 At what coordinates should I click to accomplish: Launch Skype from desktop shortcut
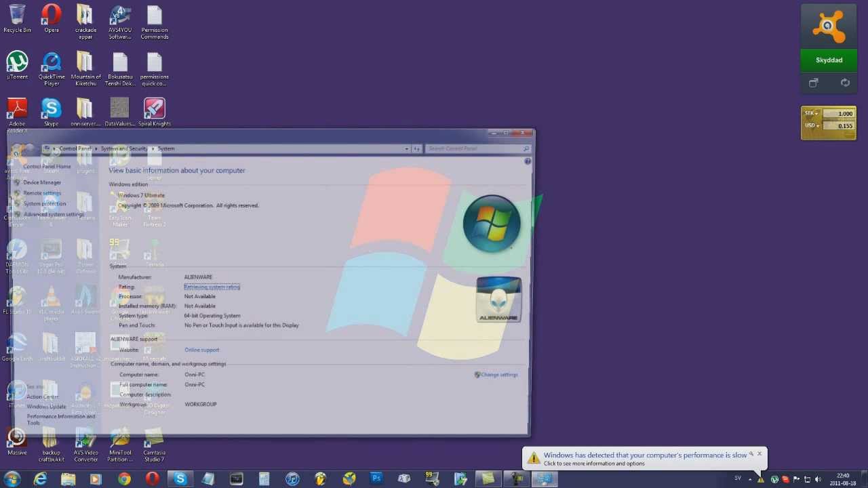tap(52, 112)
